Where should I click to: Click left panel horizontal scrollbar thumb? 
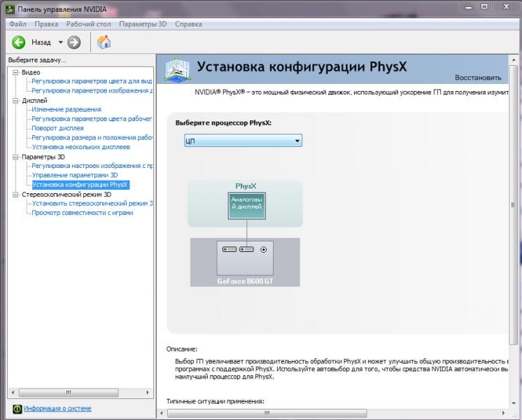point(69,393)
